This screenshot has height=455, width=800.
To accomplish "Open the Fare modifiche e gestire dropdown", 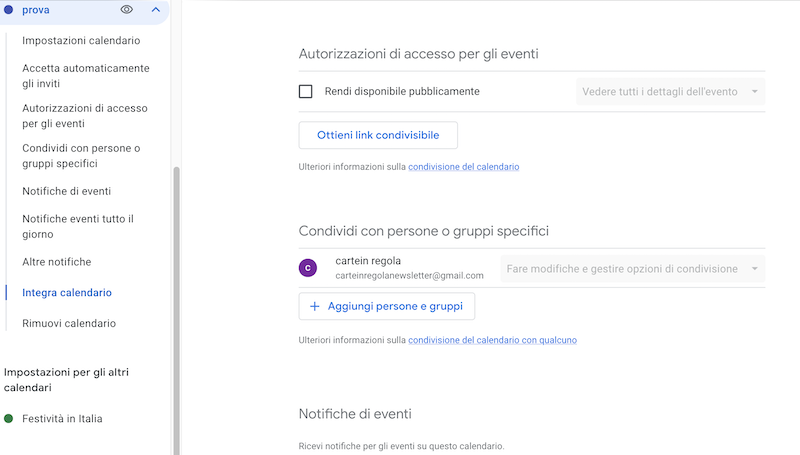I will click(633, 269).
